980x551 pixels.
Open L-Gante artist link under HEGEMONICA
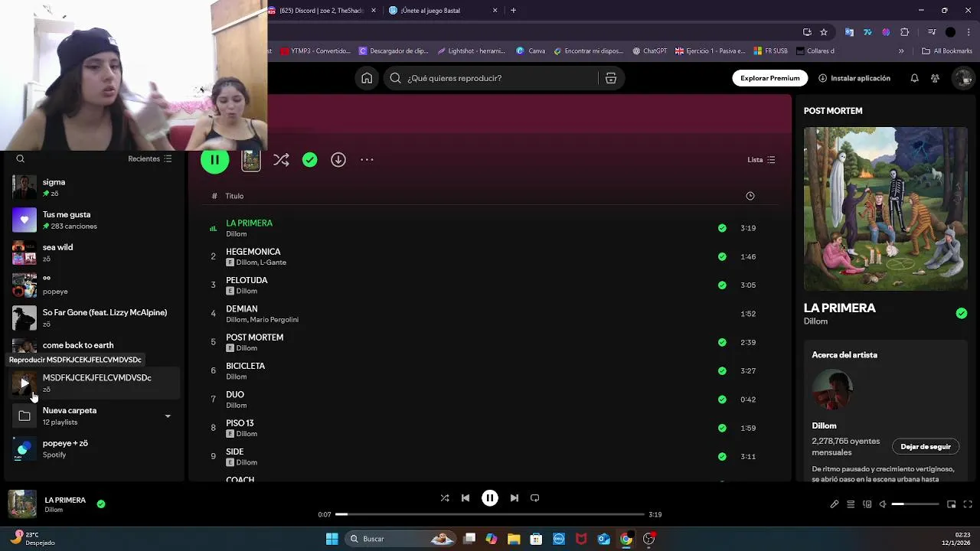tap(275, 262)
